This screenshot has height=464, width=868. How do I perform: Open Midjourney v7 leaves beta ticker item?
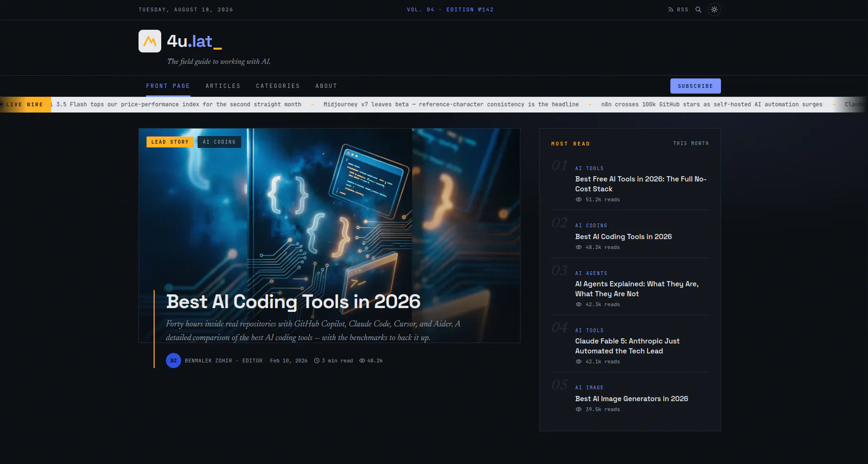451,104
